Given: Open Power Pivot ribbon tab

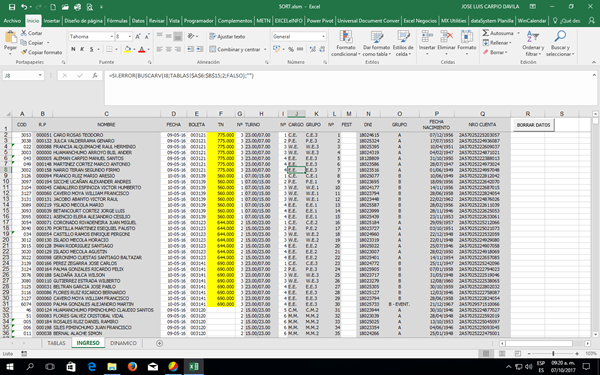Looking at the screenshot, I should pyautogui.click(x=320, y=21).
